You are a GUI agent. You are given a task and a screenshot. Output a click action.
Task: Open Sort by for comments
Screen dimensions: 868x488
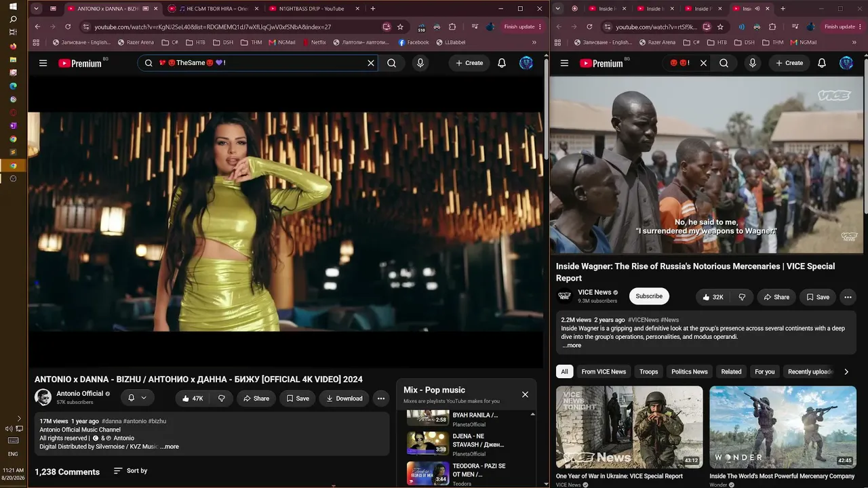coord(130,470)
